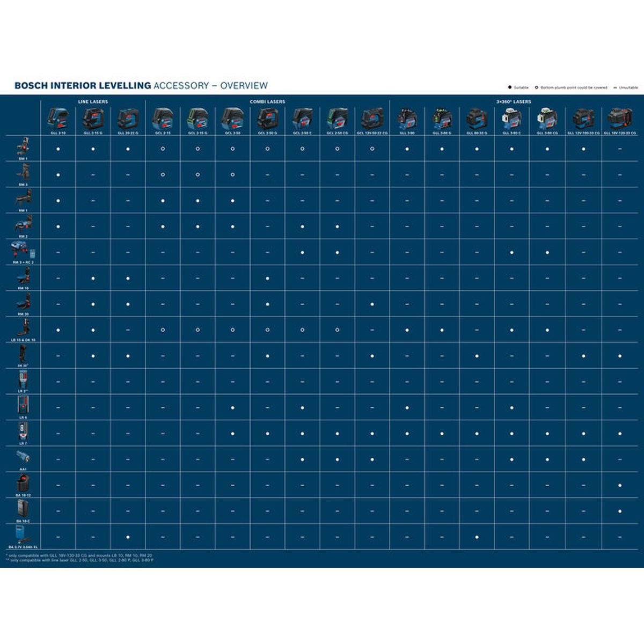Click the GLL 18V-120-33 CG laser image
Screen dimensions: 644x644
tap(620, 119)
